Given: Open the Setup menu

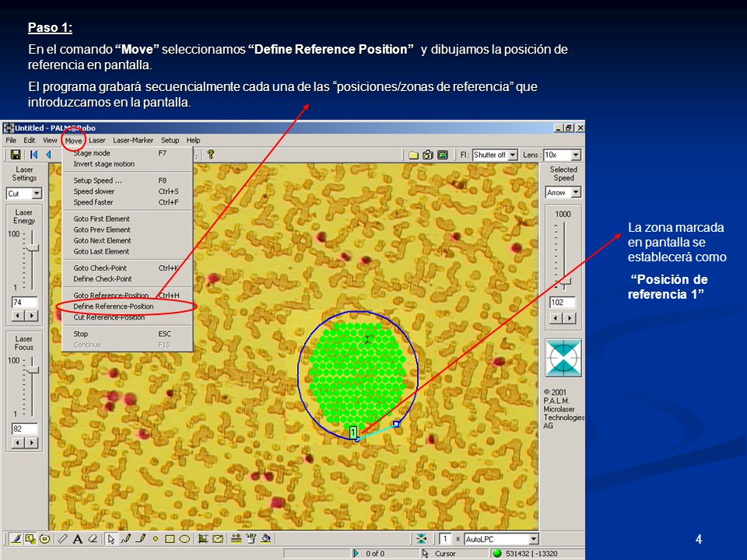Looking at the screenshot, I should click(x=170, y=140).
